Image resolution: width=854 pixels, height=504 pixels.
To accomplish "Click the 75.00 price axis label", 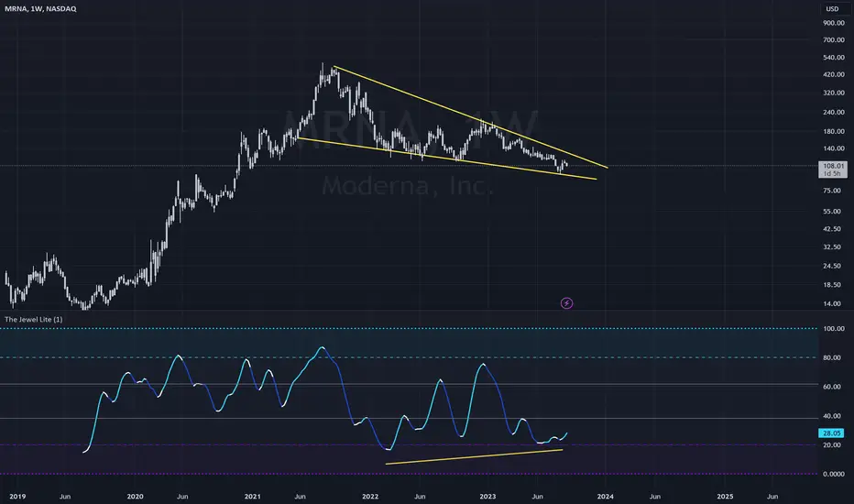I will pyautogui.click(x=832, y=191).
